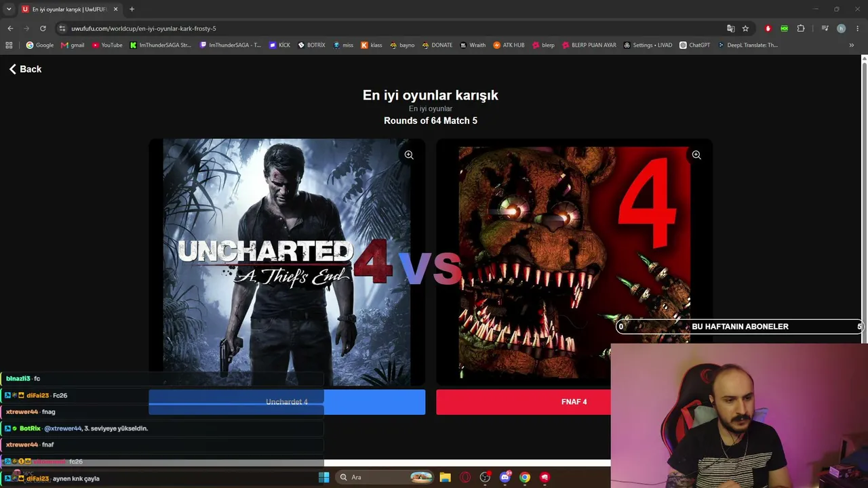Open the ImThunderSAGA Str... Kick bookmark
The image size is (868, 488).
coord(161,45)
